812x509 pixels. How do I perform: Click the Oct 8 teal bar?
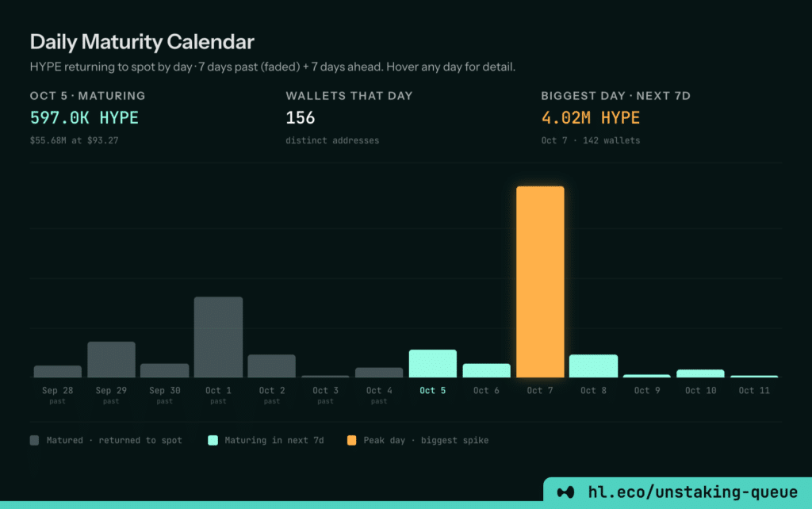pos(593,366)
